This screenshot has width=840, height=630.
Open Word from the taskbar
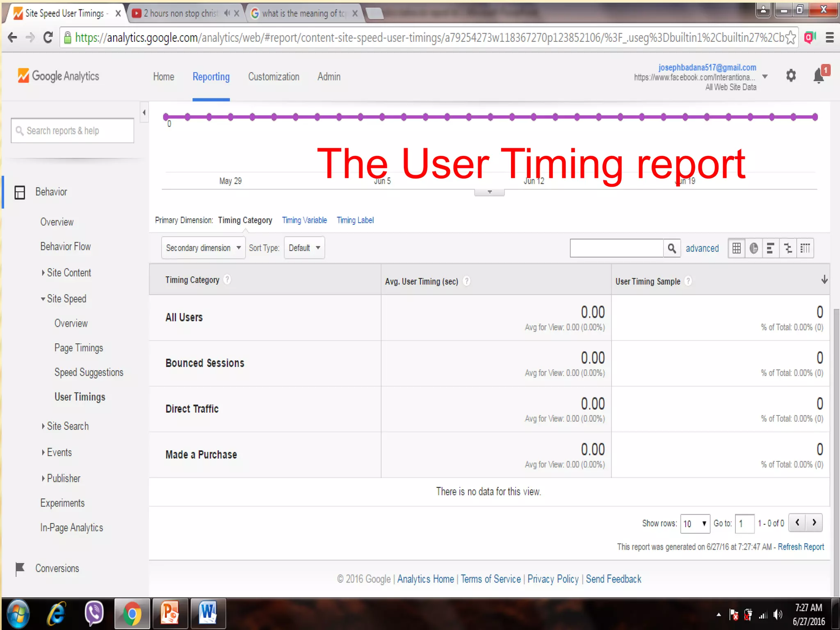coord(208,614)
